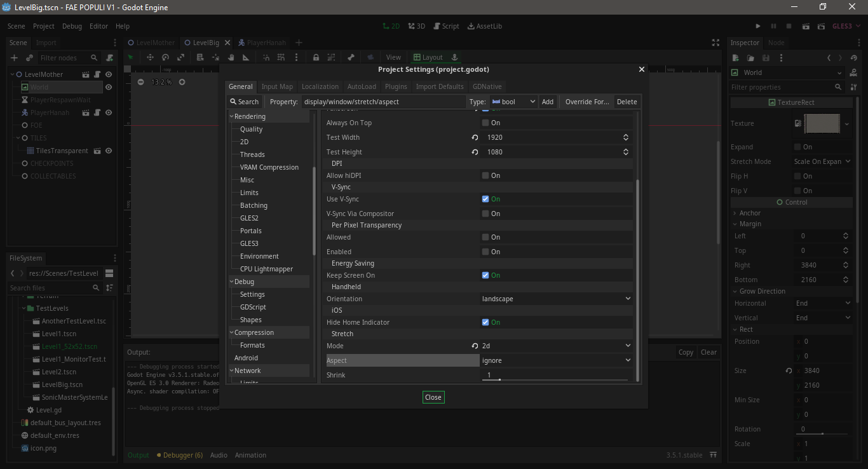868x469 pixels.
Task: Open the Aspect dropdown showing ignore
Action: tap(556, 360)
